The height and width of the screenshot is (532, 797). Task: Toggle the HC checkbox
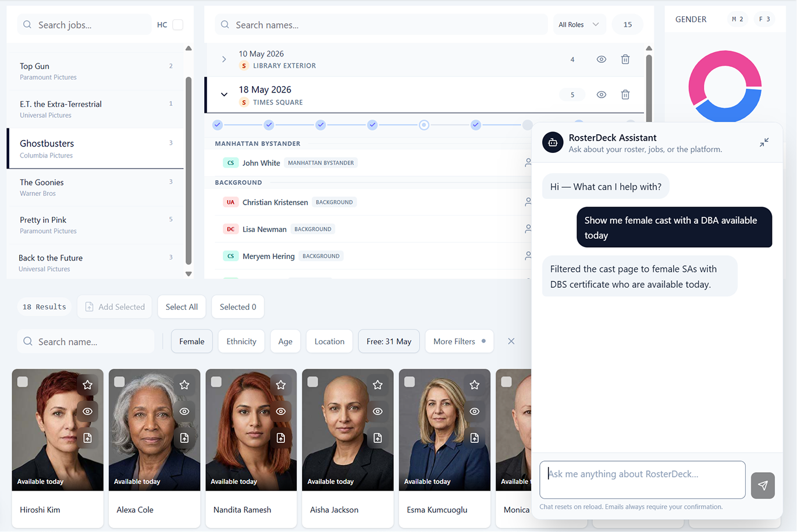tap(178, 24)
